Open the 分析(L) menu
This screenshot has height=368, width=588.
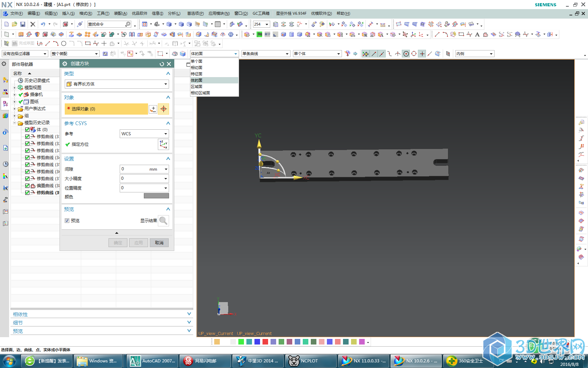(x=174, y=13)
